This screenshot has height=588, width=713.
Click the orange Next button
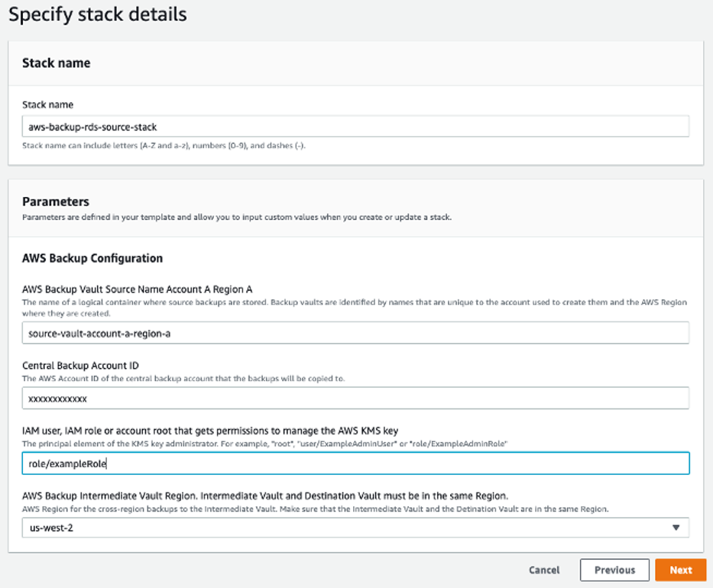point(680,570)
